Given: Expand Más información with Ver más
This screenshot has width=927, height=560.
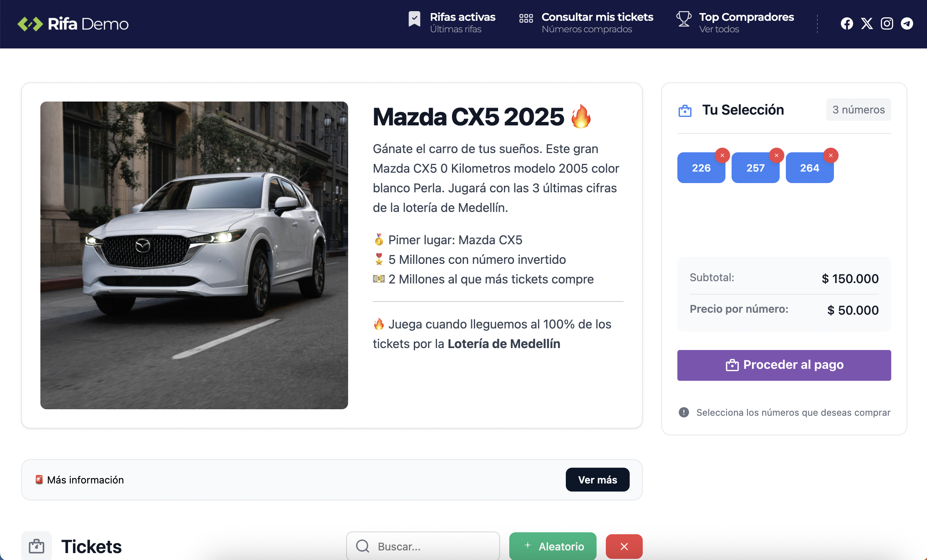Looking at the screenshot, I should tap(597, 480).
